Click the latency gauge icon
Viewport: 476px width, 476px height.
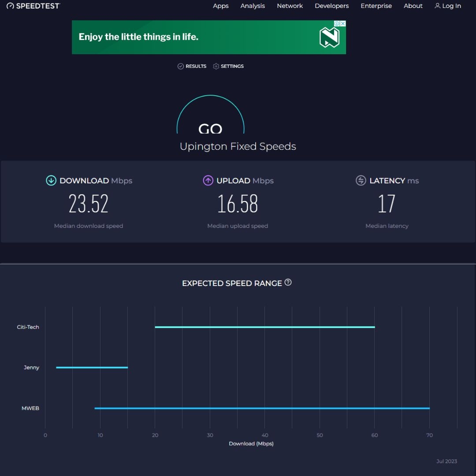(361, 180)
